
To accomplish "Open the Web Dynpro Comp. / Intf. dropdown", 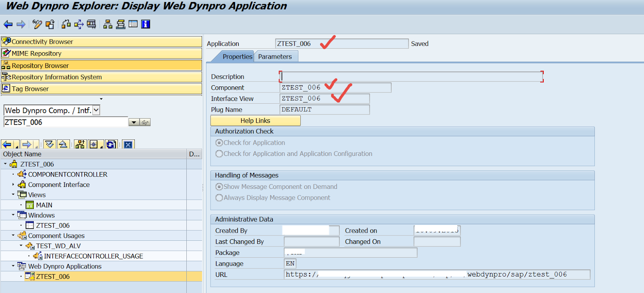I will (x=96, y=110).
